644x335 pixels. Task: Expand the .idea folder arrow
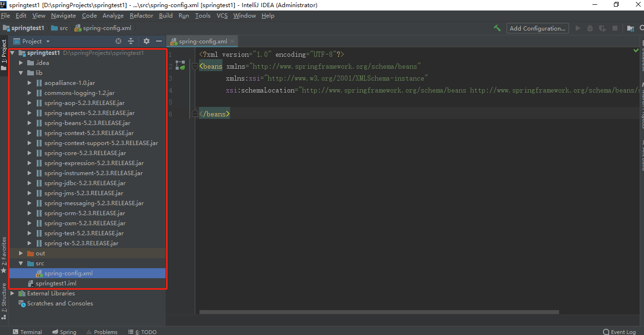tap(21, 63)
